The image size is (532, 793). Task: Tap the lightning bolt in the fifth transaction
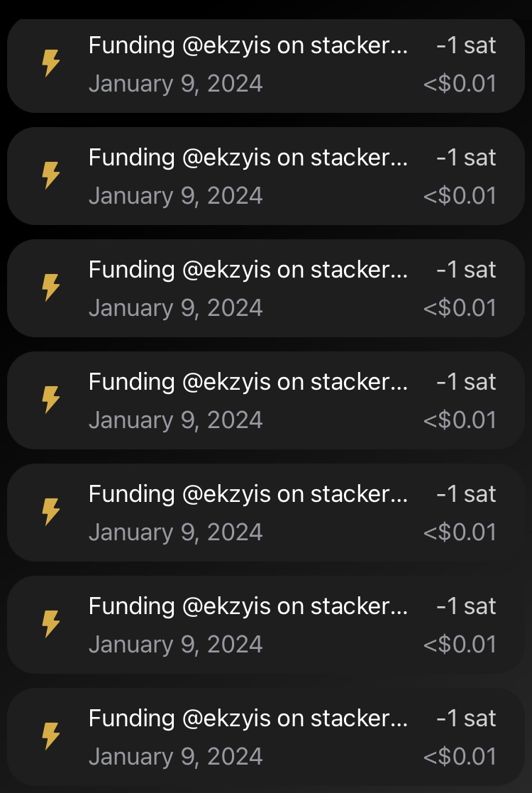coord(50,512)
